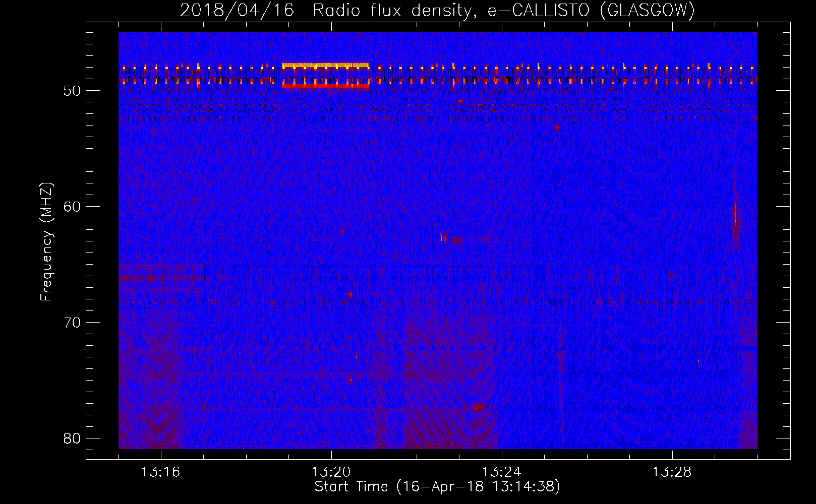816x504 pixels.
Task: Click the plot title mentioning e-CALLISTO (GLASGOW)
Action: 438,10
